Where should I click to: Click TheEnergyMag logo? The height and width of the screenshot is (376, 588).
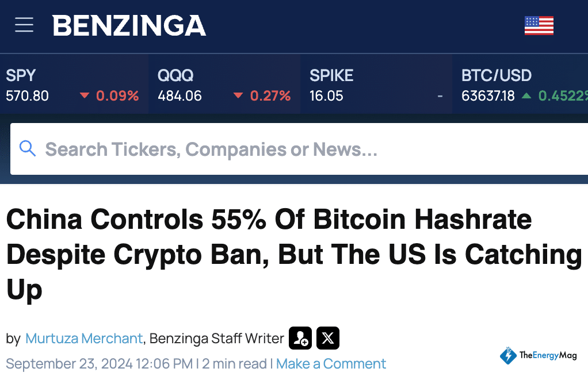pyautogui.click(x=538, y=355)
